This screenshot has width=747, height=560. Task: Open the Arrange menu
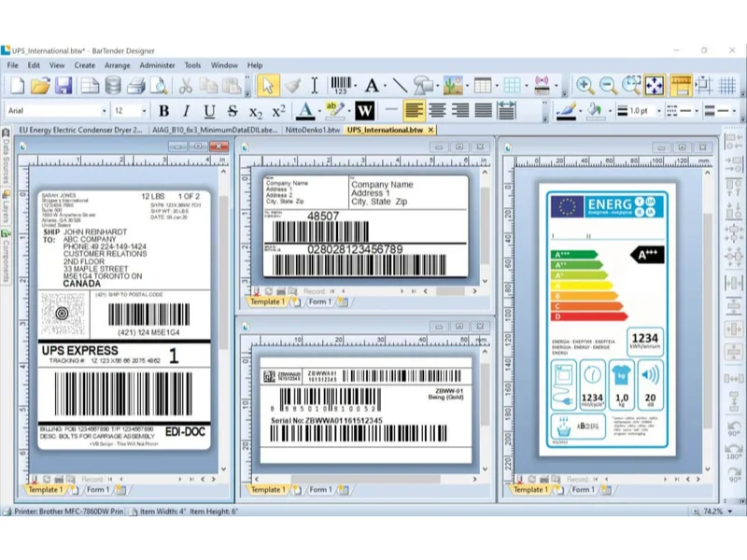(118, 65)
